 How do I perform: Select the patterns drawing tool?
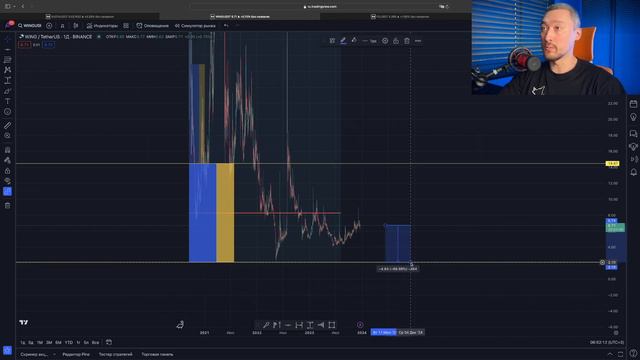coord(7,70)
